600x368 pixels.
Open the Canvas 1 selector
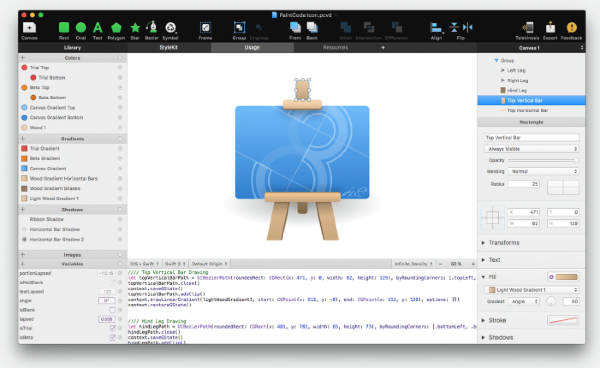pos(531,48)
